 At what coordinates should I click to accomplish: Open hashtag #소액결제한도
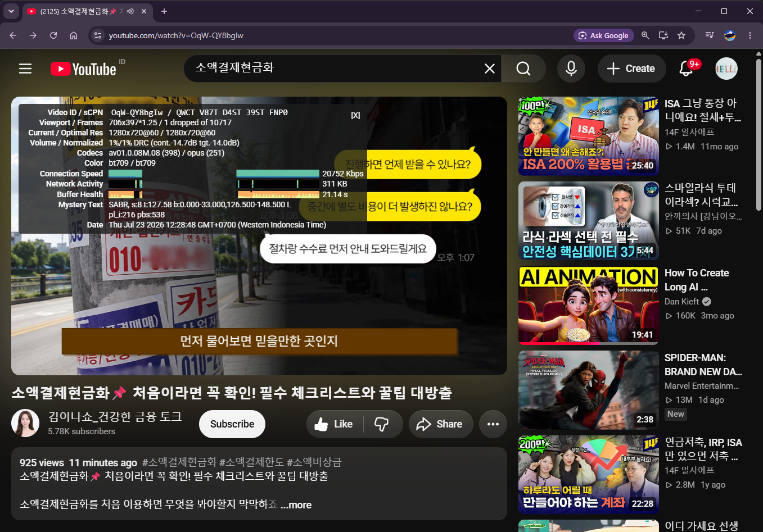pos(251,462)
